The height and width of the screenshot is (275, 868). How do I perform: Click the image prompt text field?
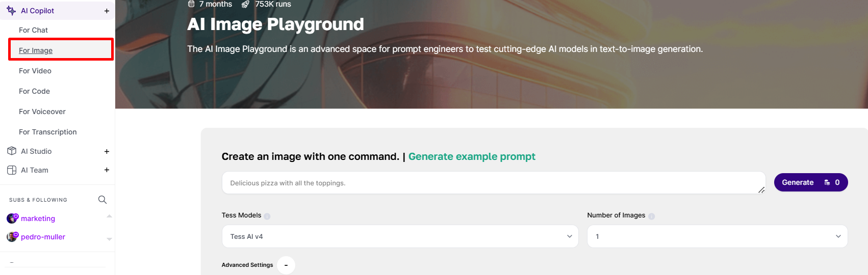tap(494, 183)
